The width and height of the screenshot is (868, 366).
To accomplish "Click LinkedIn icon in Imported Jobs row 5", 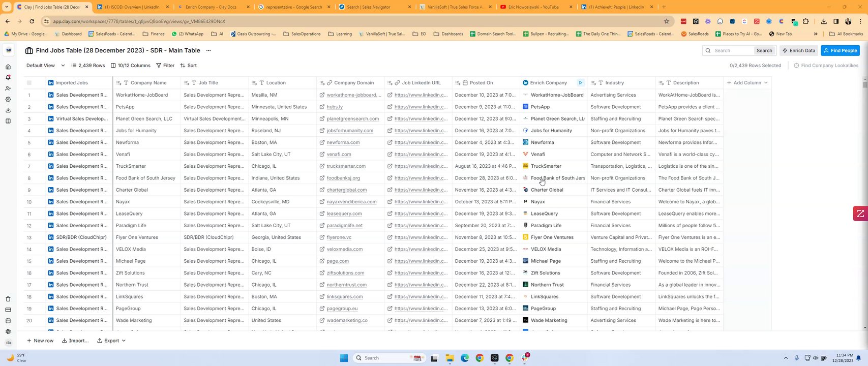I will click(51, 142).
